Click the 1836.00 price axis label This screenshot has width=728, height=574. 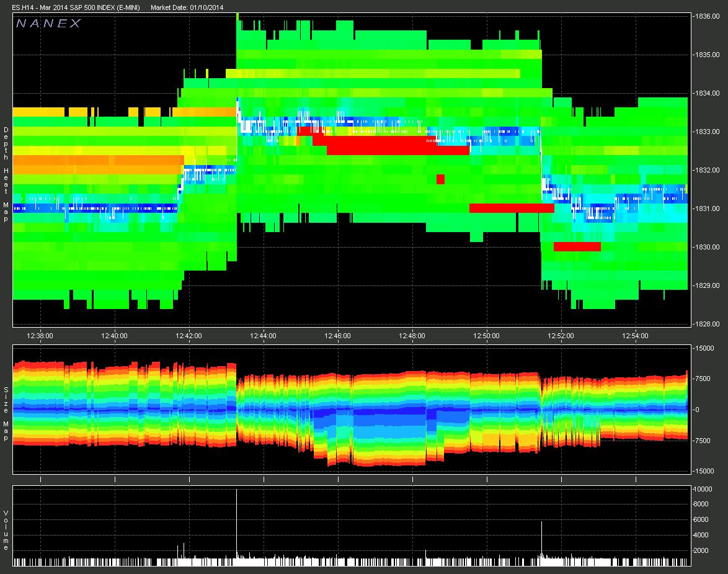click(x=707, y=16)
